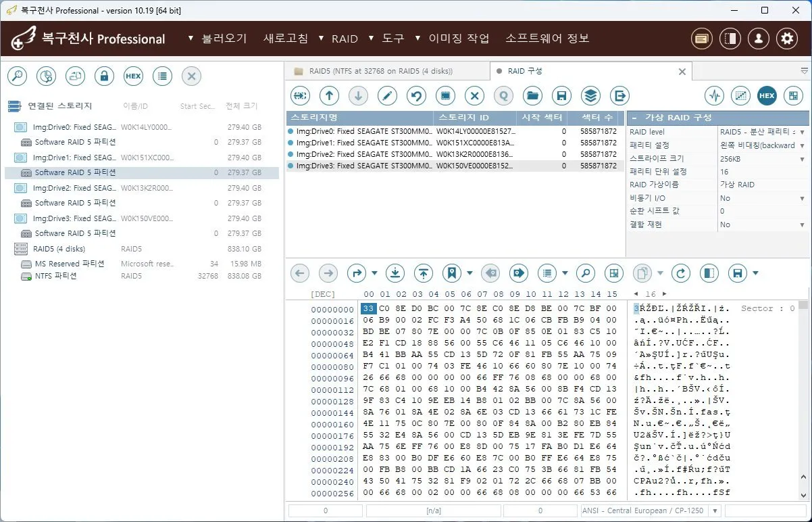This screenshot has width=812, height=522.
Task: Click the add component icon in RAID toolbar
Action: pyautogui.click(x=300, y=96)
